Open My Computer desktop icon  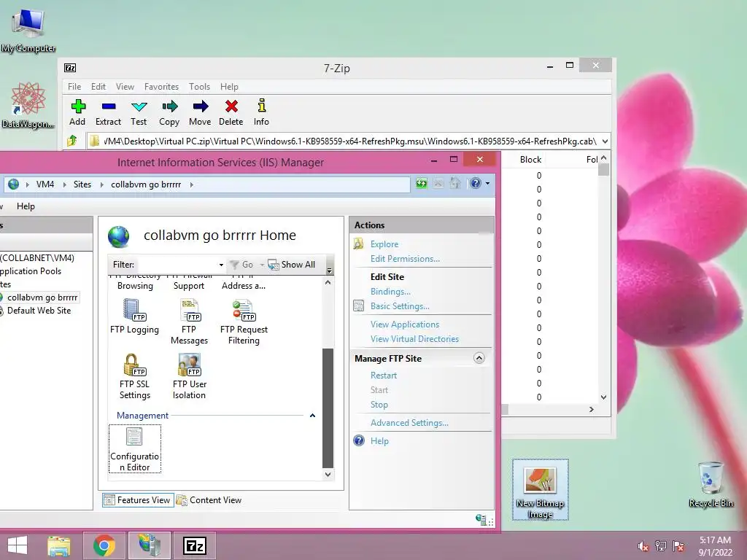(x=28, y=31)
